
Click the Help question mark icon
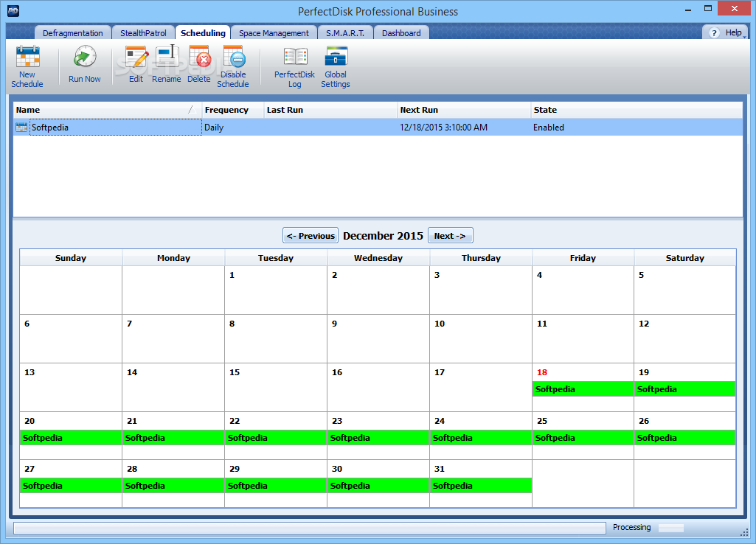click(x=715, y=32)
